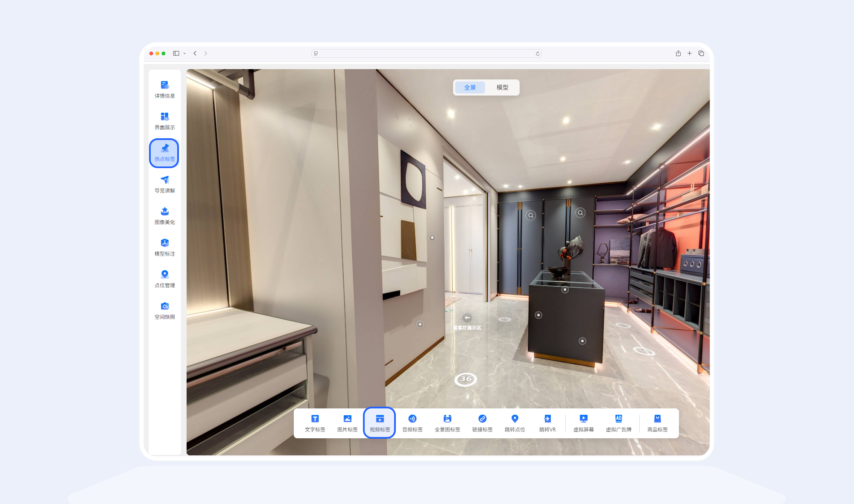Click the magnifier hotspot left on wardrobe
The height and width of the screenshot is (504, 854).
531,216
